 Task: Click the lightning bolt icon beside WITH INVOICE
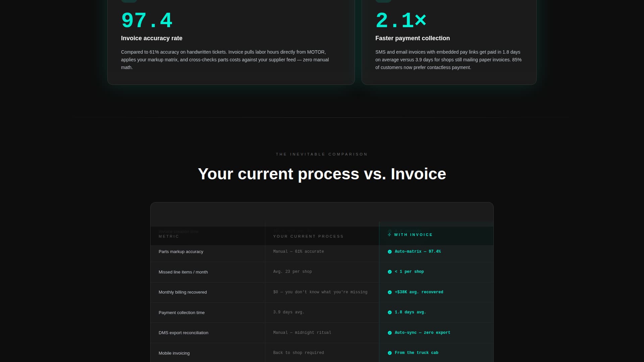pyautogui.click(x=389, y=235)
